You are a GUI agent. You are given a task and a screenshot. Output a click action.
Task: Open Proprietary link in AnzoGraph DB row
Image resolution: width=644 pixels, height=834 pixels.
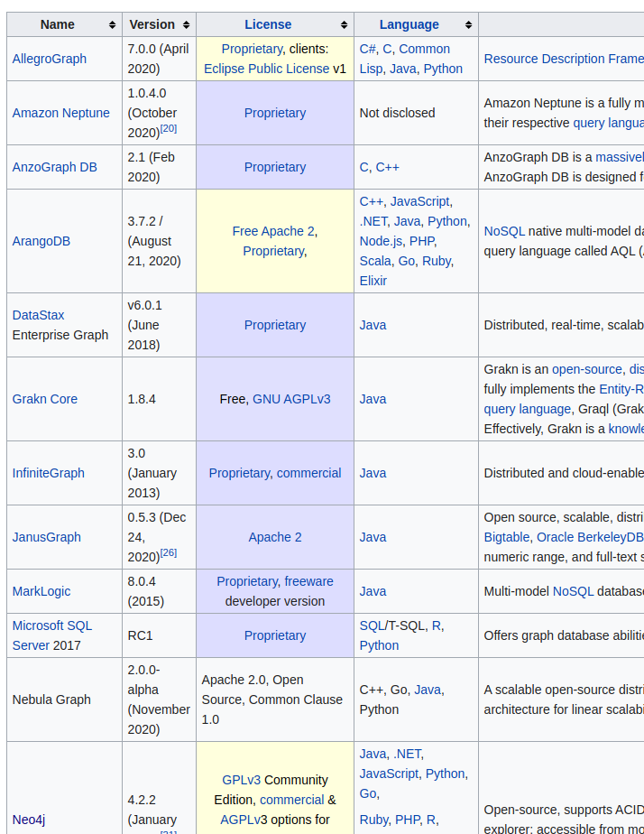(275, 168)
